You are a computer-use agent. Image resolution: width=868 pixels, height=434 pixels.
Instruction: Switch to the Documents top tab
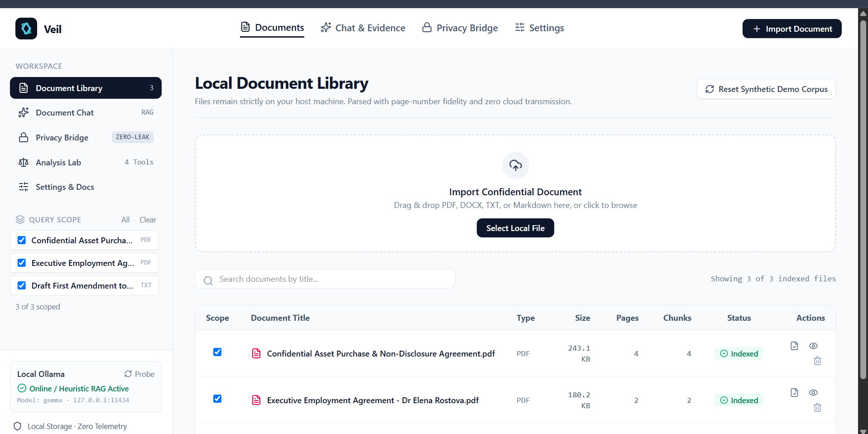point(272,28)
